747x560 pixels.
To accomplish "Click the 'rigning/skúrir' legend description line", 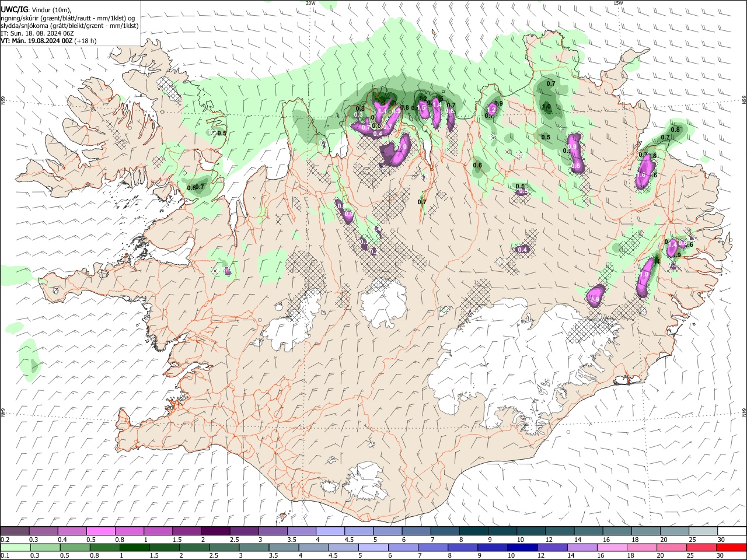I will [68, 18].
